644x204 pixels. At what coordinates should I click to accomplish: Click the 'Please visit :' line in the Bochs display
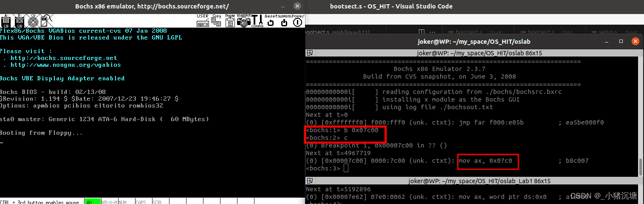pos(26,51)
